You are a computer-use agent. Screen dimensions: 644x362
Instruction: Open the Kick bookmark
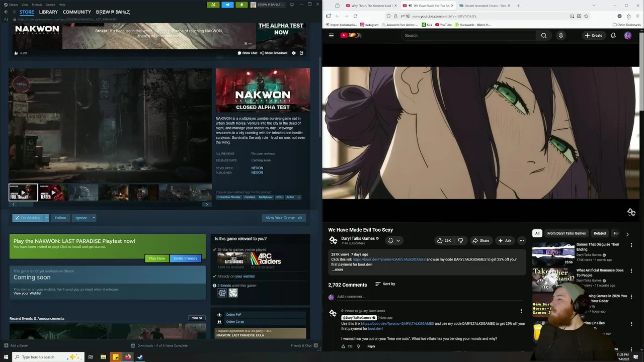click(x=427, y=25)
